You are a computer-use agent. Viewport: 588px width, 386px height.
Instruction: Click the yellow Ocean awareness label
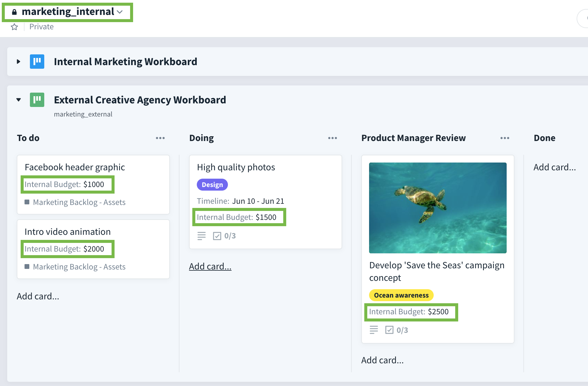point(401,295)
